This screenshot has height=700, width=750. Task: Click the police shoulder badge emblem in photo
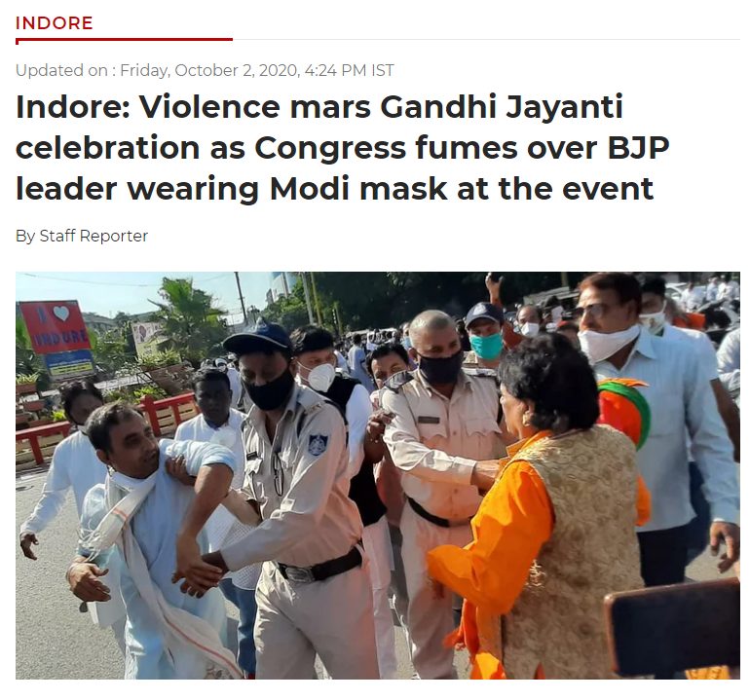click(318, 444)
